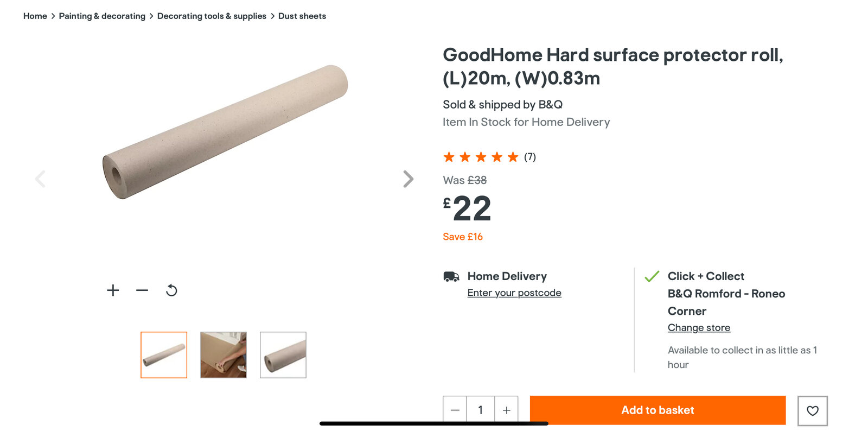Click the orange star rating
Viewport: 868px width, 431px height.
point(481,157)
